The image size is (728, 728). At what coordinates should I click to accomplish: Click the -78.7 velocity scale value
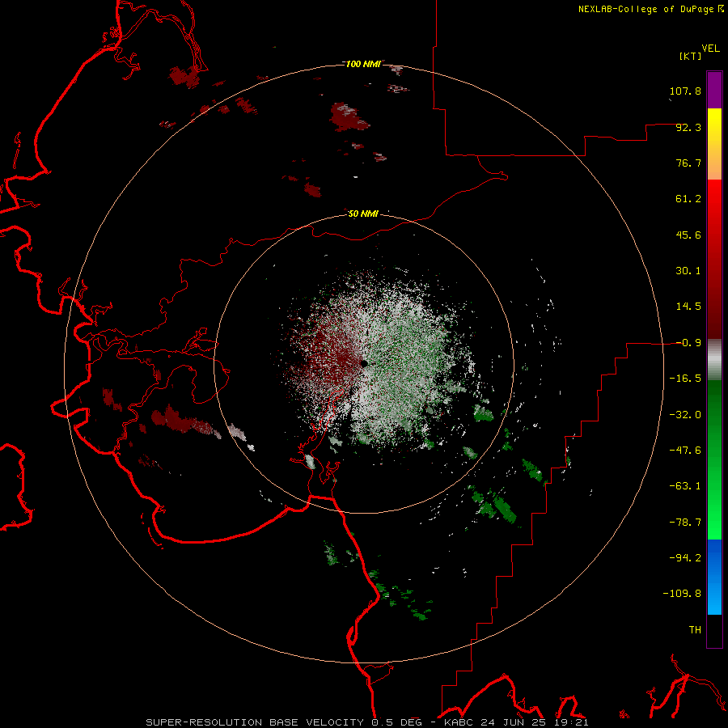[x=685, y=523]
